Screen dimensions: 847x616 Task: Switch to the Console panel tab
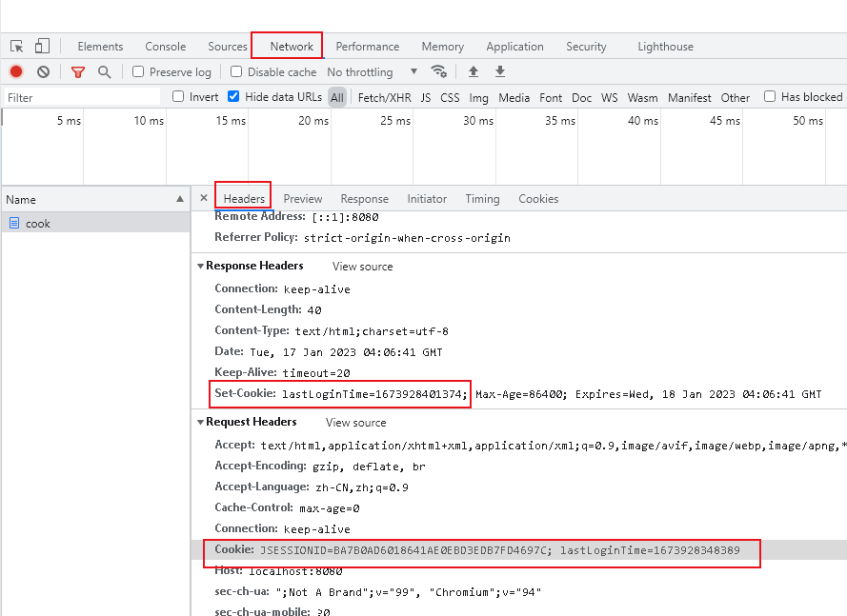pos(165,47)
